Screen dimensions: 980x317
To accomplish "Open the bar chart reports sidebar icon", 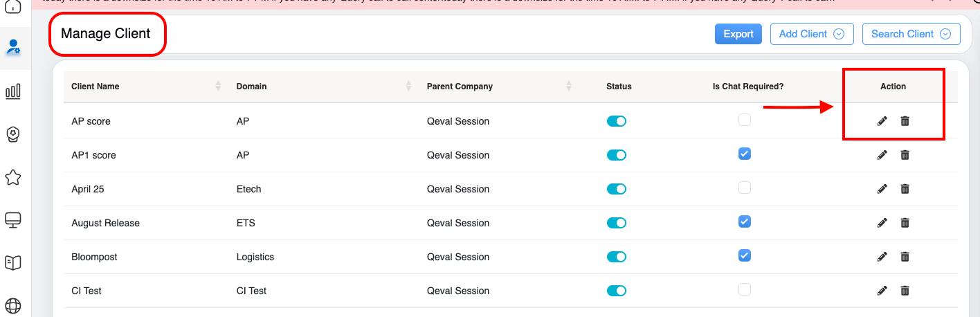I will pos(13,91).
